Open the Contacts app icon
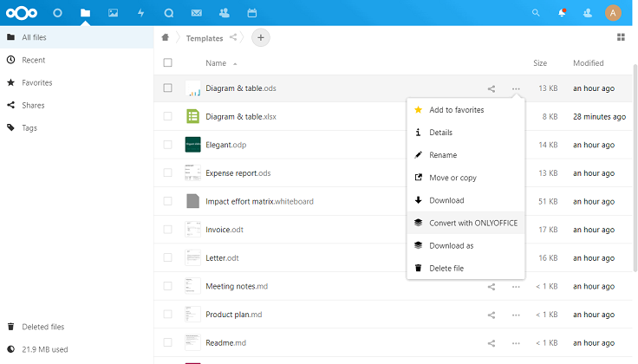 pos(224,13)
